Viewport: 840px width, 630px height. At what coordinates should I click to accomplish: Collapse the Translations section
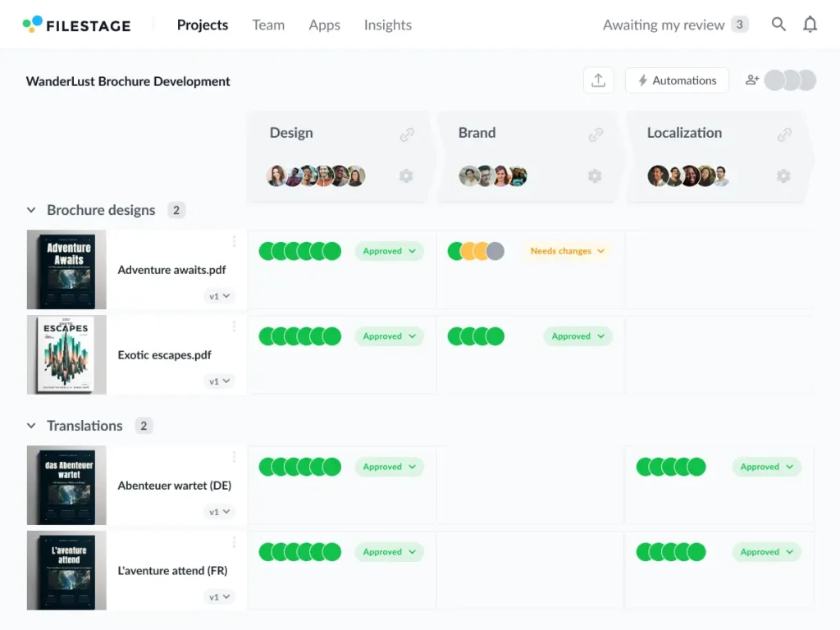click(30, 426)
